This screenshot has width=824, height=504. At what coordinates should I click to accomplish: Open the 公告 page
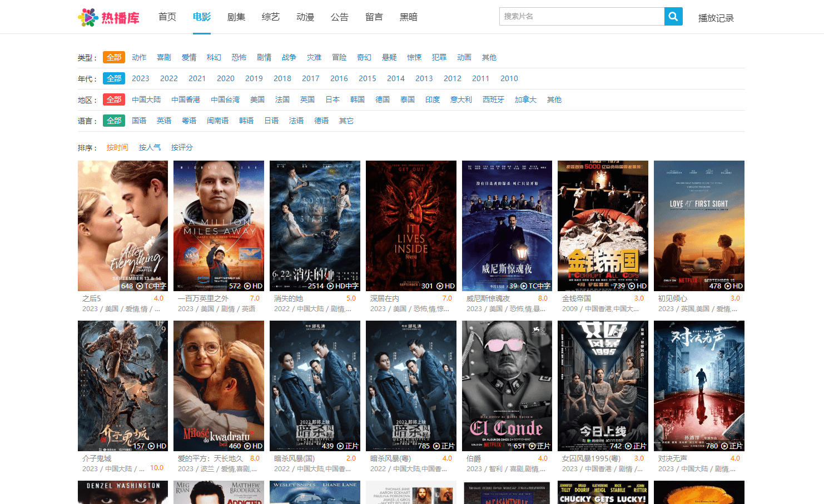[340, 17]
